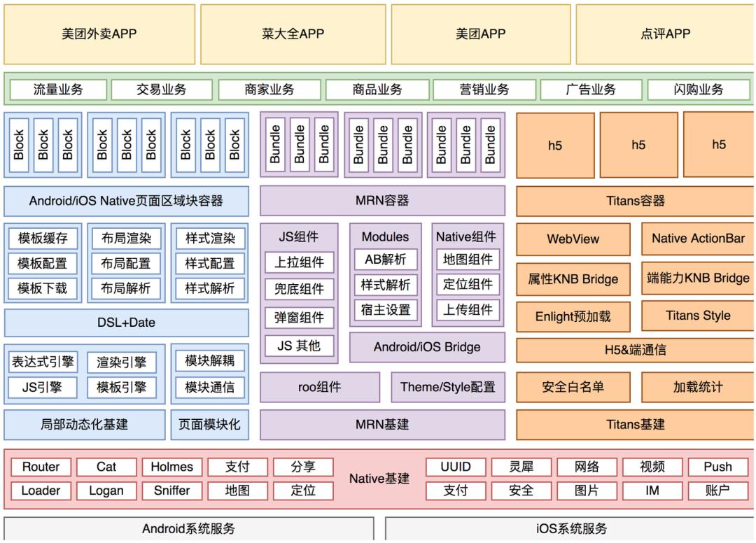Select the Logan logging component
Screen dimensions: 756x543
(x=106, y=491)
